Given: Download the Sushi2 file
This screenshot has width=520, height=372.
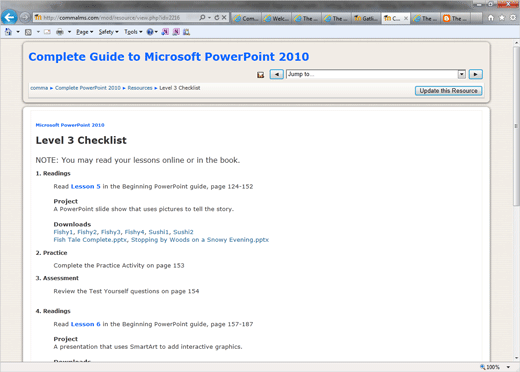Looking at the screenshot, I should click(183, 232).
